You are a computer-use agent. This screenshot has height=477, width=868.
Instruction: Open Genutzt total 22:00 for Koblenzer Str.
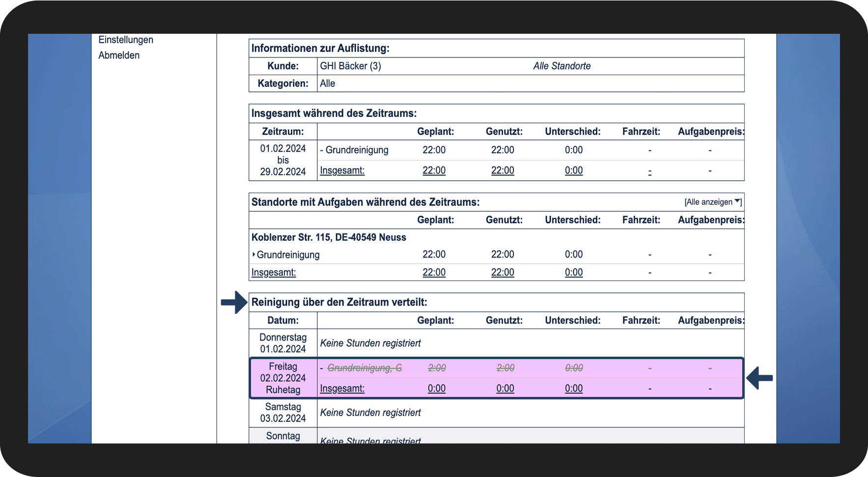[x=503, y=272]
